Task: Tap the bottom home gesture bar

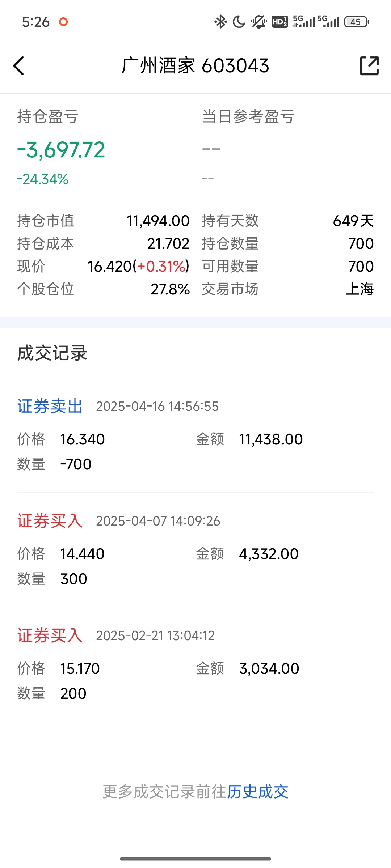Action: tap(195, 859)
